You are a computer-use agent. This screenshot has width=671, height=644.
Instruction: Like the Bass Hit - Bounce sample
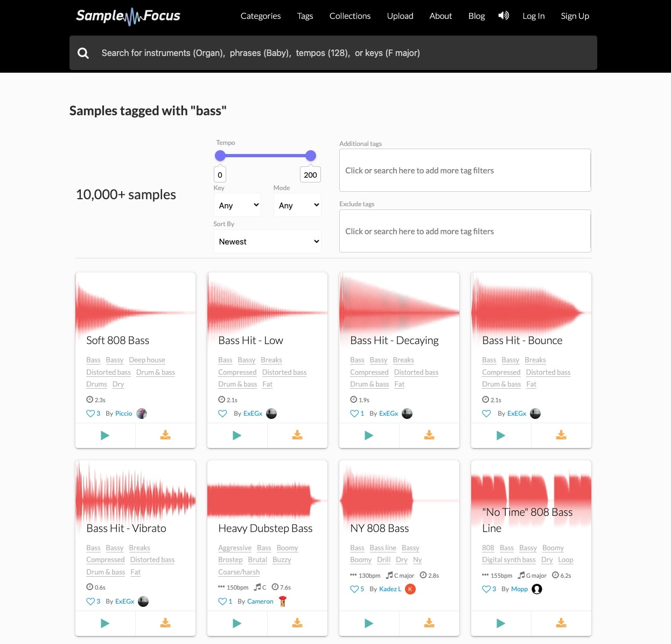(x=486, y=414)
